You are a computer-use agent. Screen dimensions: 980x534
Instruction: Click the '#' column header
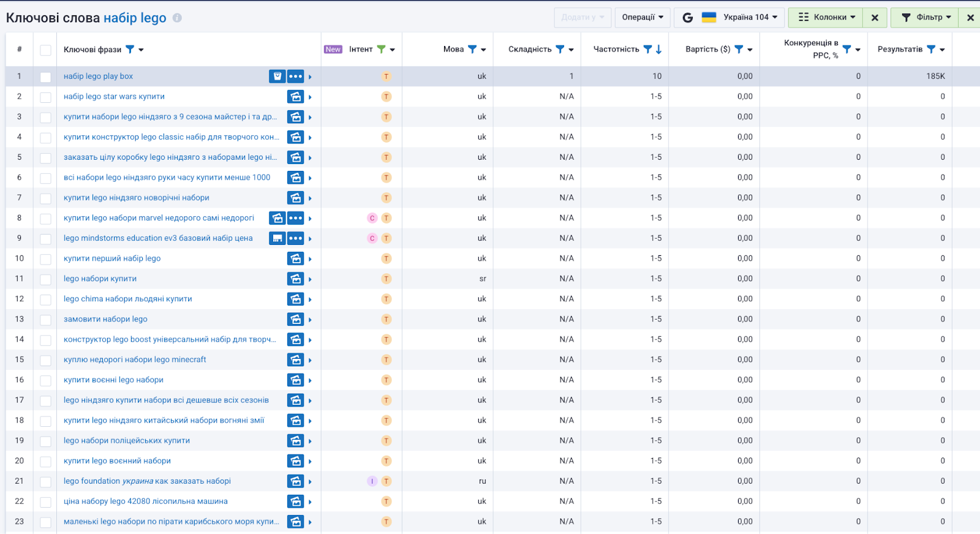20,50
